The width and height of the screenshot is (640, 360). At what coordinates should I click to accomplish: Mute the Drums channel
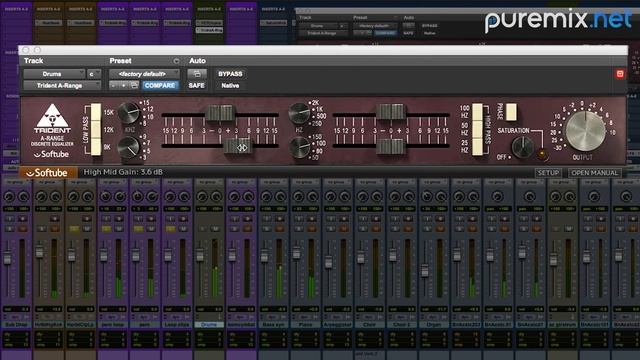pos(216,229)
